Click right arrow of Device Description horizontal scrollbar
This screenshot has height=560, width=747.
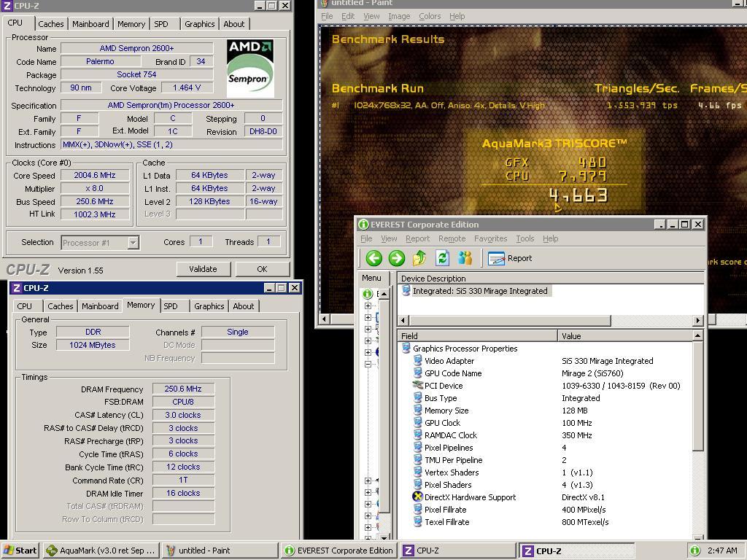pyautogui.click(x=698, y=321)
